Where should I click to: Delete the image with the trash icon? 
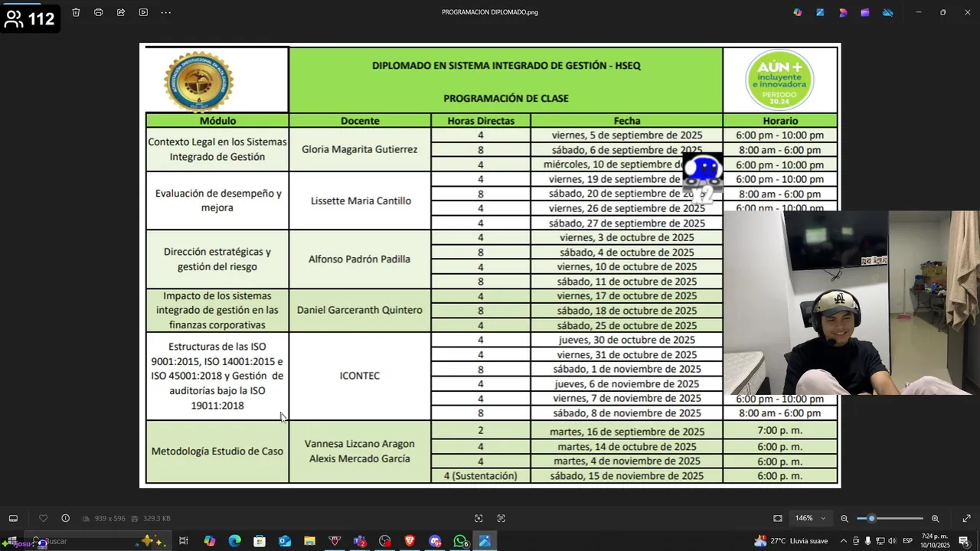click(x=76, y=12)
